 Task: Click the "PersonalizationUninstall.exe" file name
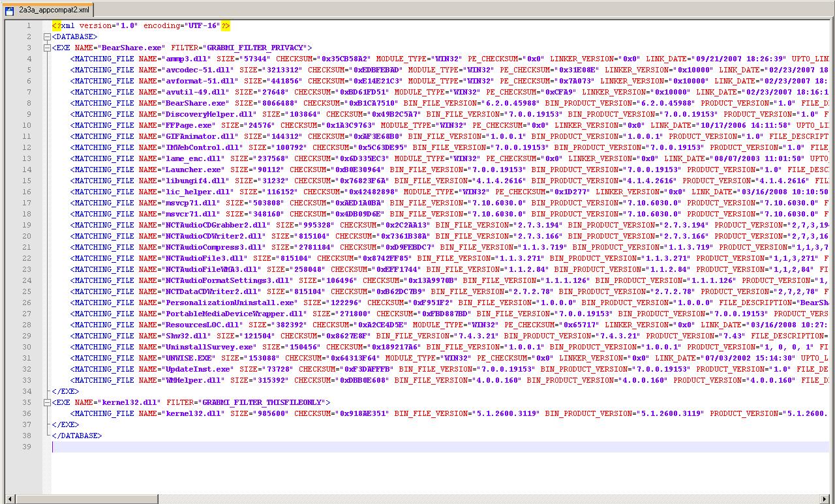point(230,303)
